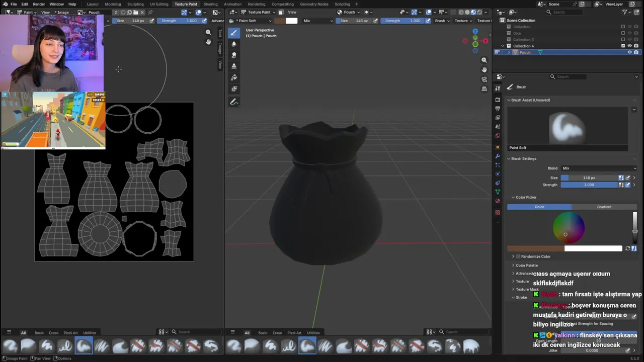Image resolution: width=644 pixels, height=362 pixels.
Task: Collapse the Brush Asset (Unsaved) panel
Action: tap(509, 100)
